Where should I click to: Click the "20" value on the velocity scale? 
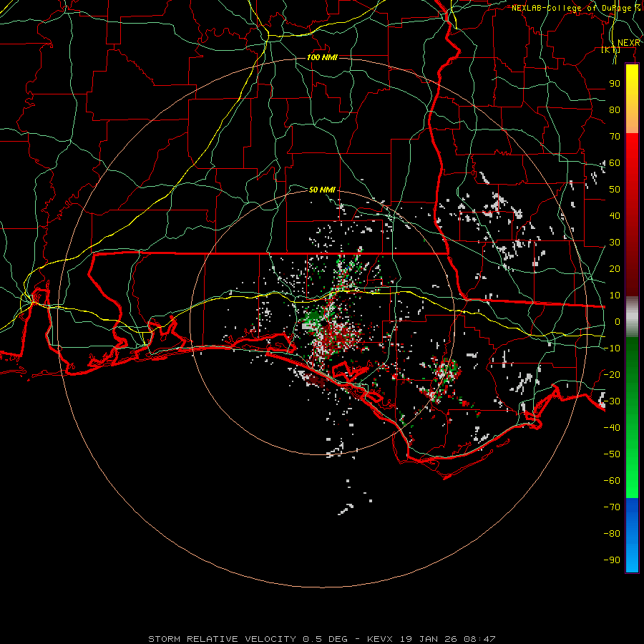615,269
